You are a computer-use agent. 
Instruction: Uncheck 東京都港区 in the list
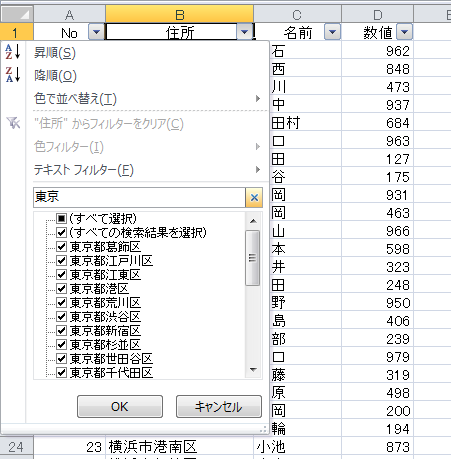(61, 289)
